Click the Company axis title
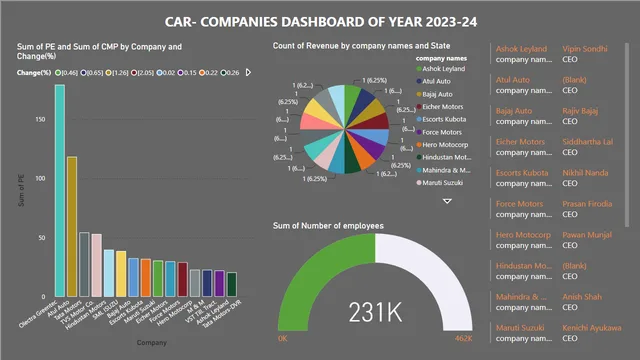 [x=151, y=342]
